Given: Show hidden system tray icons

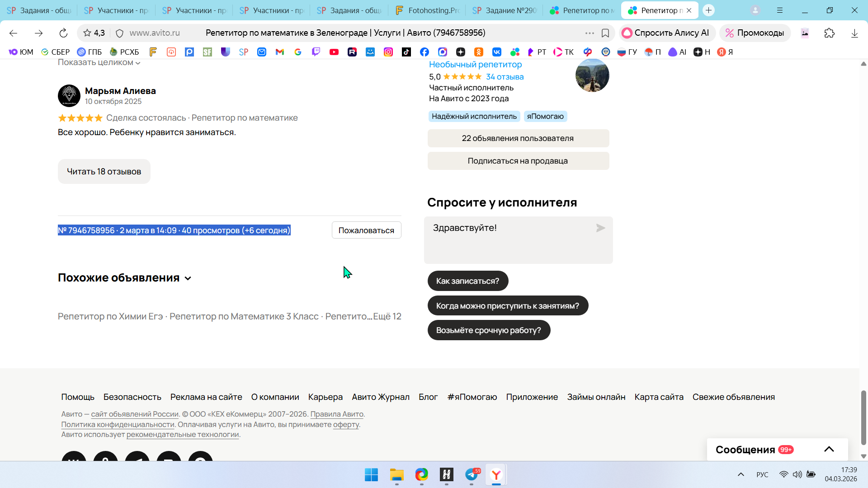Looking at the screenshot, I should point(741,474).
